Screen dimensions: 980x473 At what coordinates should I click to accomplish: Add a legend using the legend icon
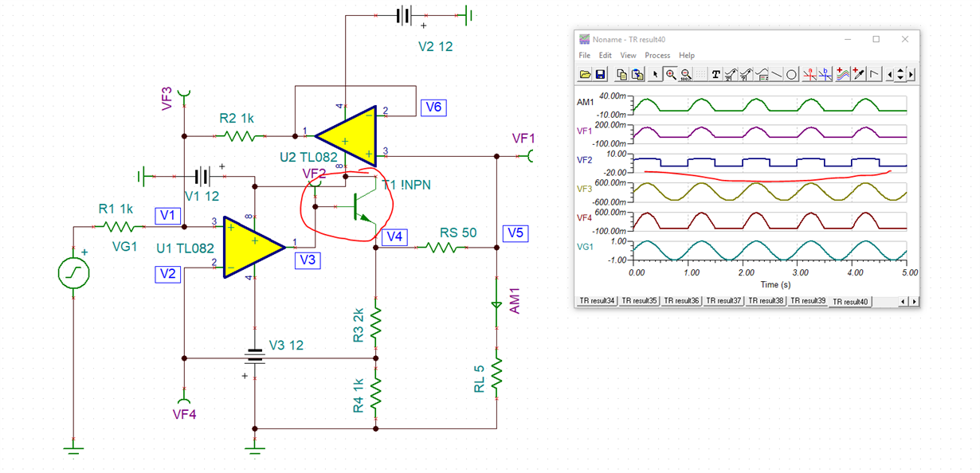tap(762, 74)
